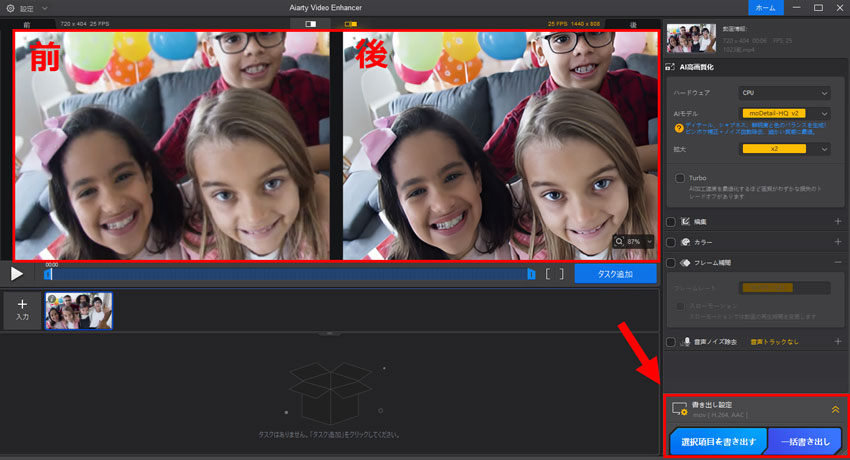The height and width of the screenshot is (460, 850).
Task: Expand the カラー section plus
Action: point(838,242)
